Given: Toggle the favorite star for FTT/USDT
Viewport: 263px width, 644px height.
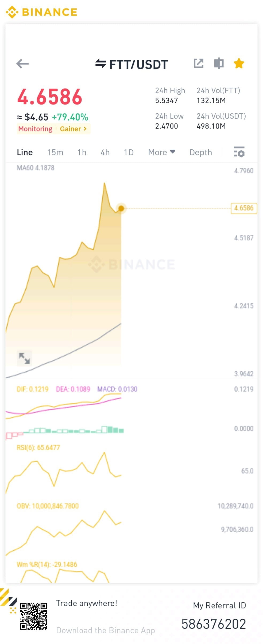Looking at the screenshot, I should [239, 63].
